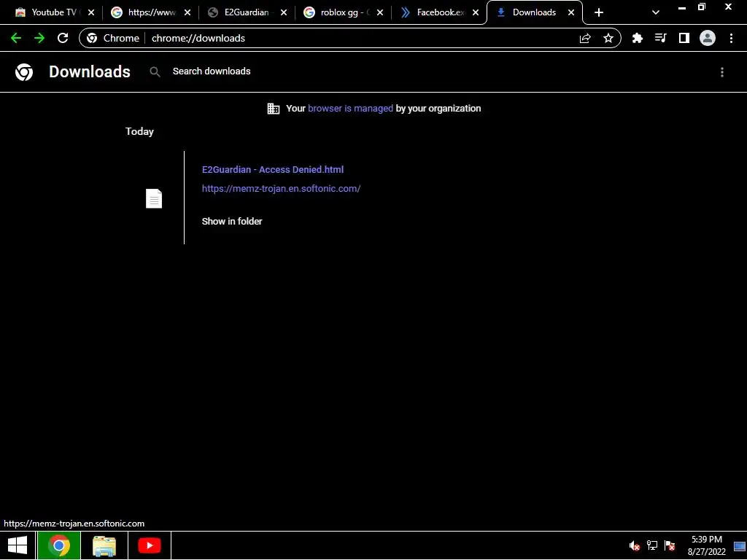This screenshot has width=747, height=560.
Task: Switch to the E2Guardian tab
Action: pos(247,12)
